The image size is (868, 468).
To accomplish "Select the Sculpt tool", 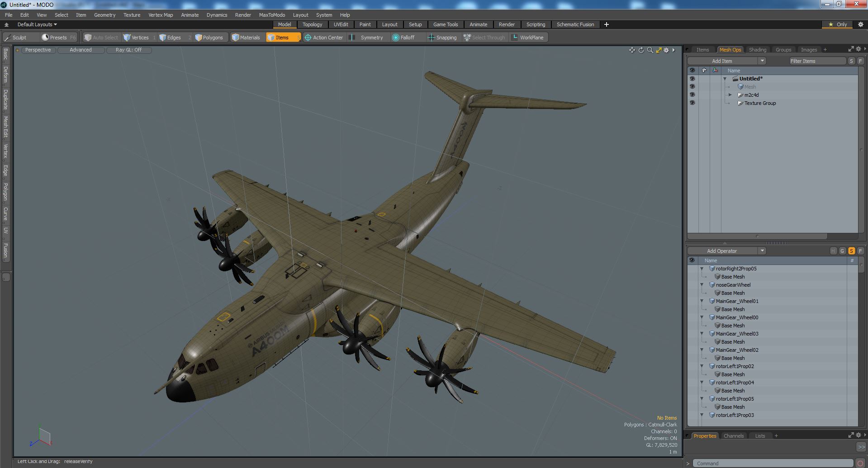I will (x=20, y=38).
